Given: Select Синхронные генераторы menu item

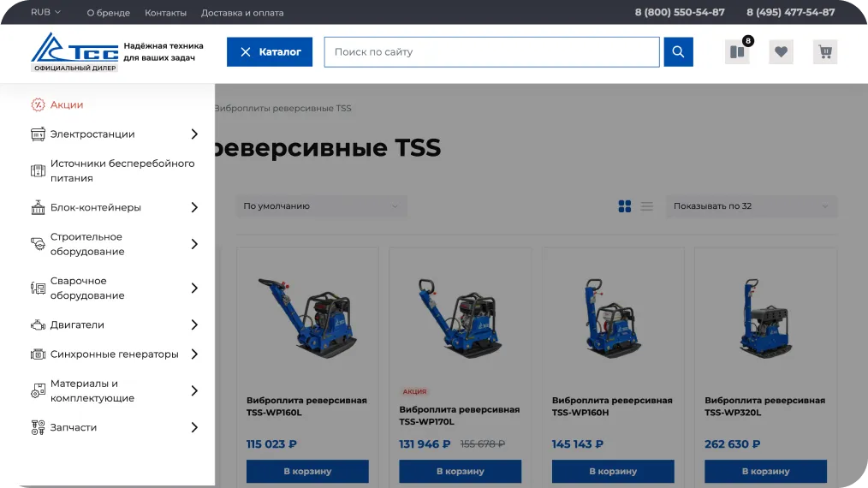Looking at the screenshot, I should [115, 354].
